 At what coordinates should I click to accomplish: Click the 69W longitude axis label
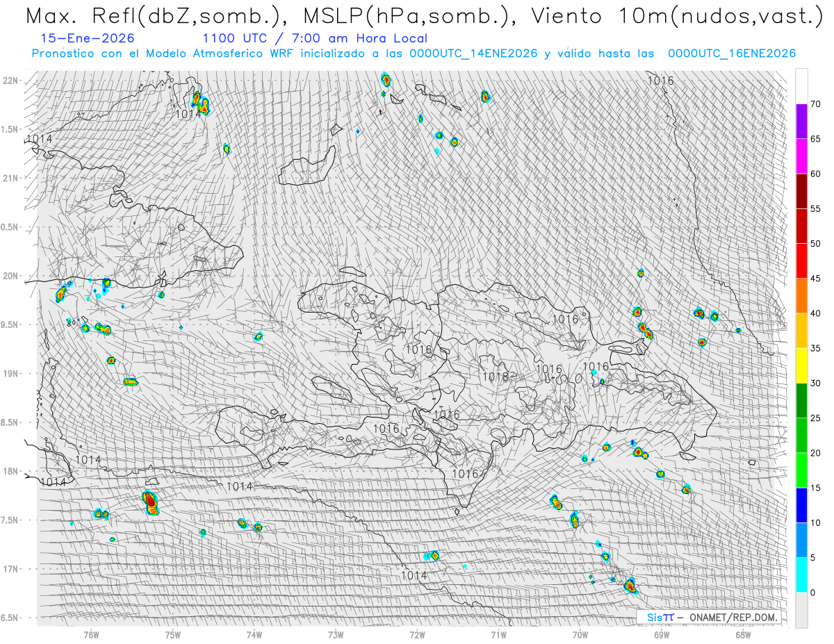(x=661, y=634)
